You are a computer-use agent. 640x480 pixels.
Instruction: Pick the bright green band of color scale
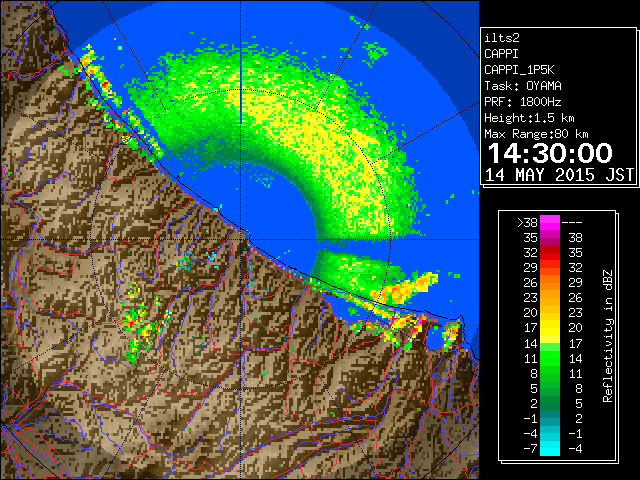[550, 359]
